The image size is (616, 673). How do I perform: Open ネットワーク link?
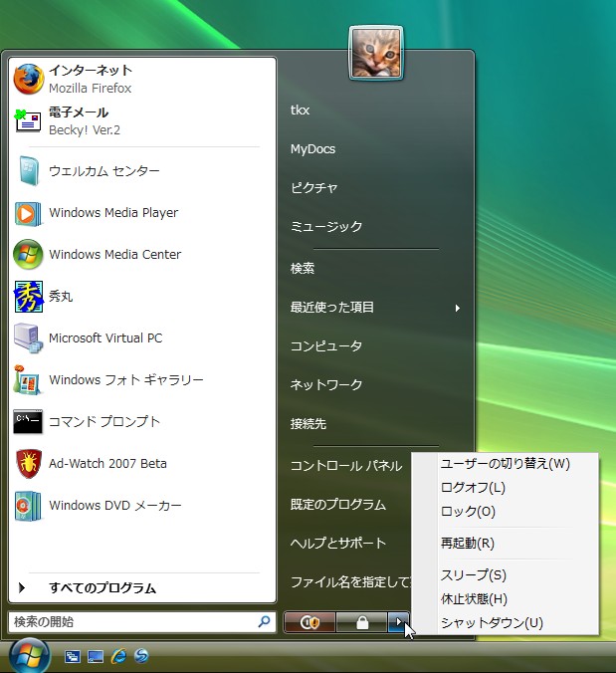pos(326,384)
